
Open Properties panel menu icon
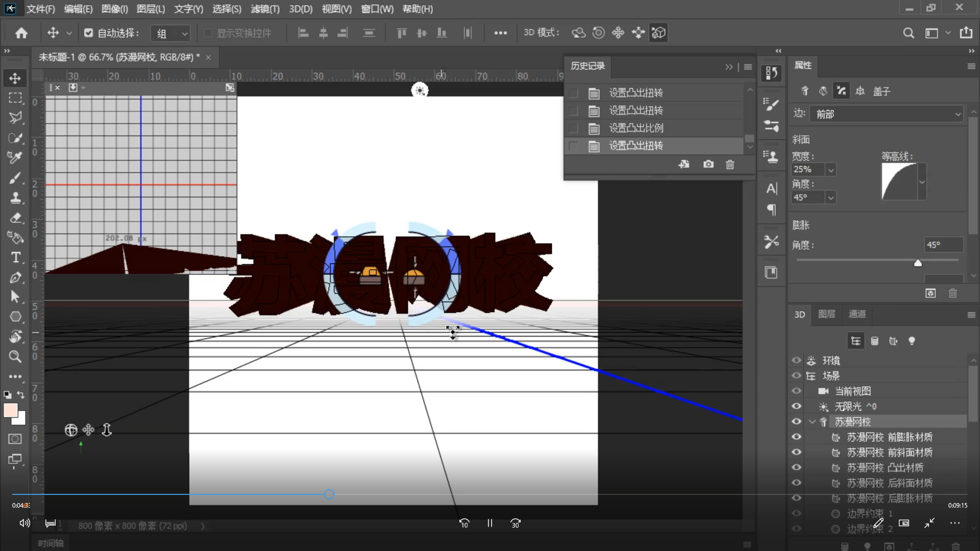pyautogui.click(x=971, y=66)
